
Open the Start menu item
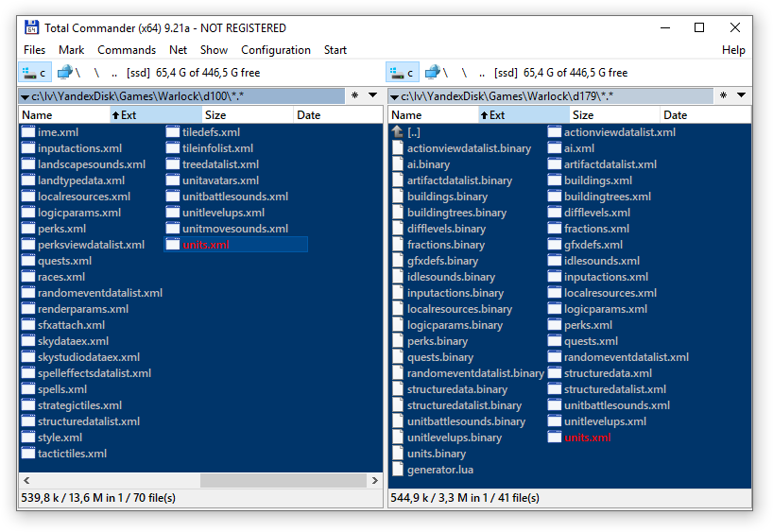pos(335,50)
